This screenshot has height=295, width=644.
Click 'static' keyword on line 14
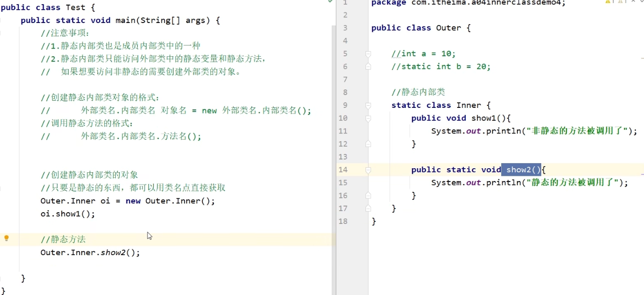coord(461,170)
